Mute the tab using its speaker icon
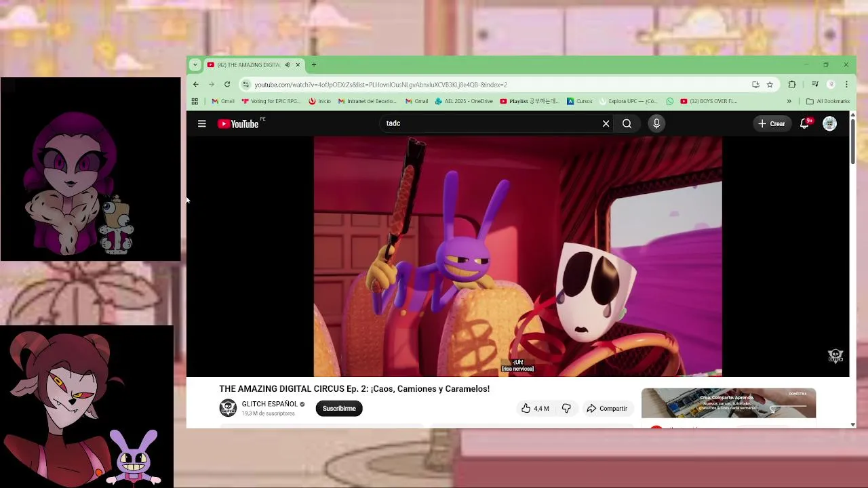Viewport: 868px width, 488px height. (287, 65)
